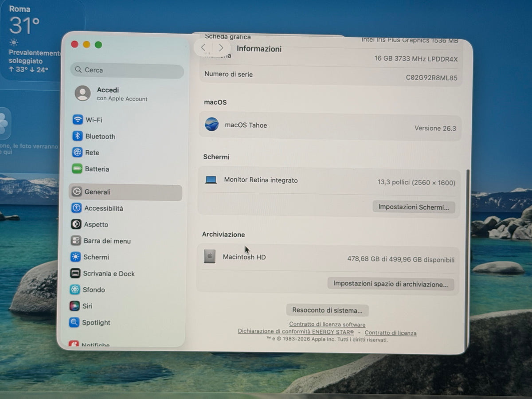Click the Monitor Retina laptop icon
The width and height of the screenshot is (532, 399).
pos(211,180)
